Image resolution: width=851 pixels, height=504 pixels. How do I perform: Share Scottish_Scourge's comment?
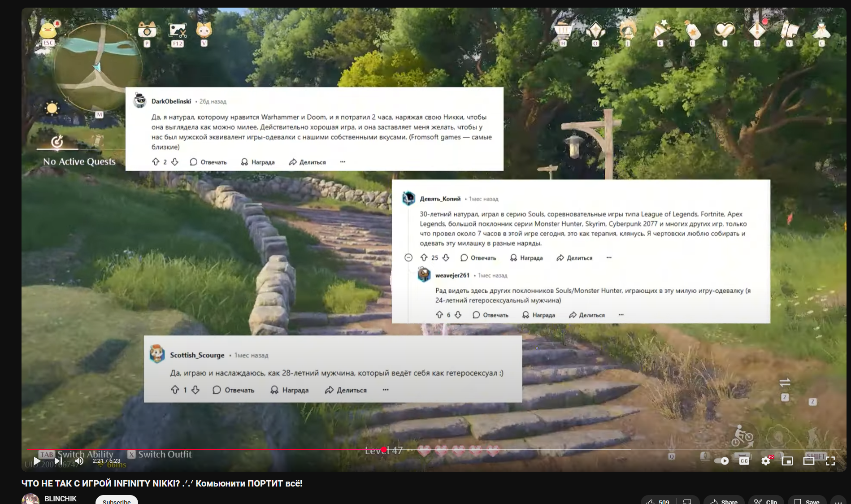coord(346,390)
